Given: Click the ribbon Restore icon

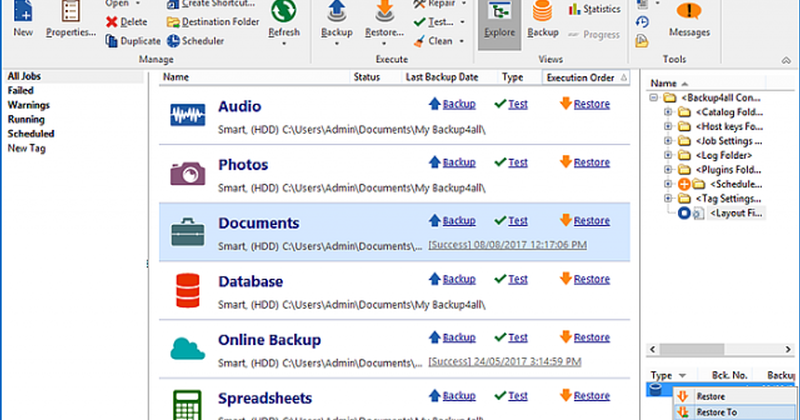Looking at the screenshot, I should click(x=384, y=12).
